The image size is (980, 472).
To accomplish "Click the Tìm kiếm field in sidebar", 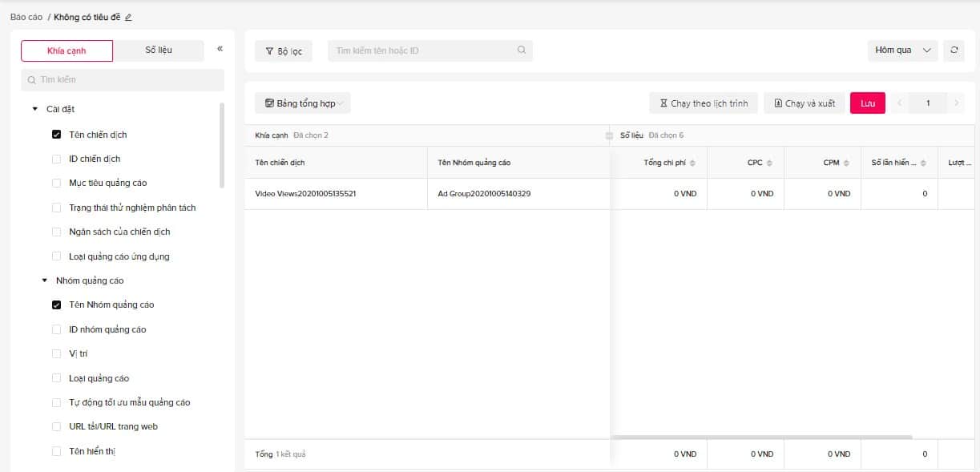I will point(123,80).
